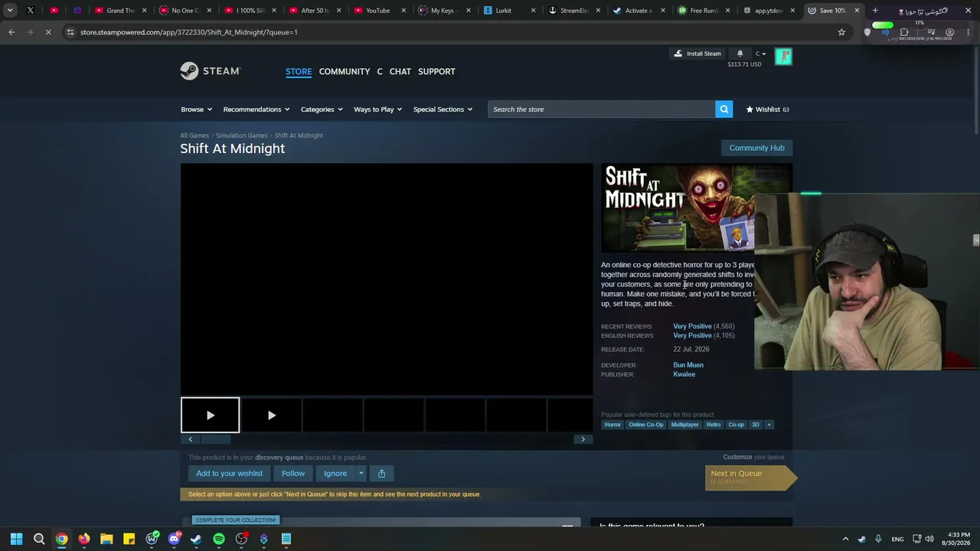This screenshot has width=980, height=551.
Task: Open the account name dropdown
Action: (x=760, y=54)
